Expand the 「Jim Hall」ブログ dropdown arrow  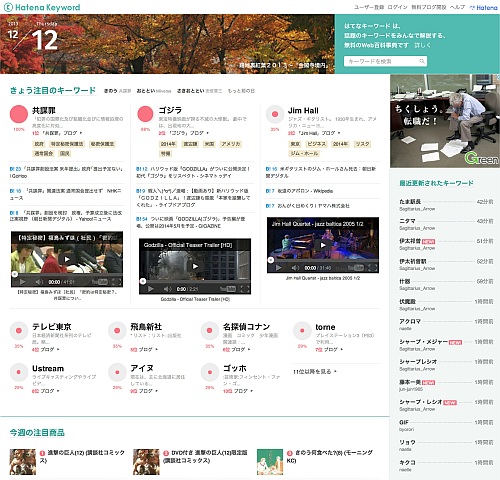click(x=339, y=133)
